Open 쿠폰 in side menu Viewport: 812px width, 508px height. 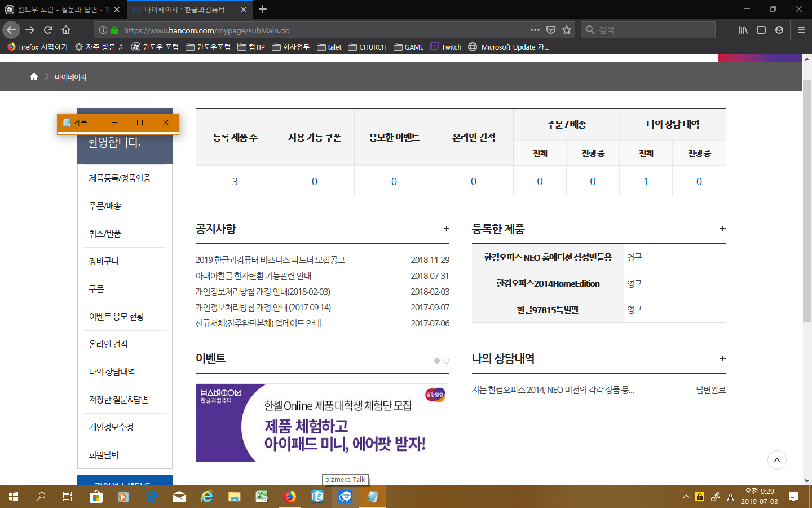(x=96, y=289)
